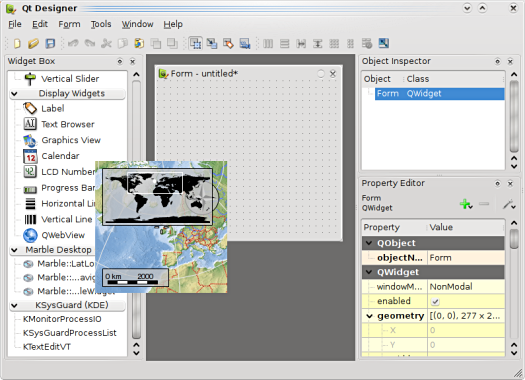Click the Widget Box scroll up arrow
The width and height of the screenshot is (525, 380).
tap(136, 74)
